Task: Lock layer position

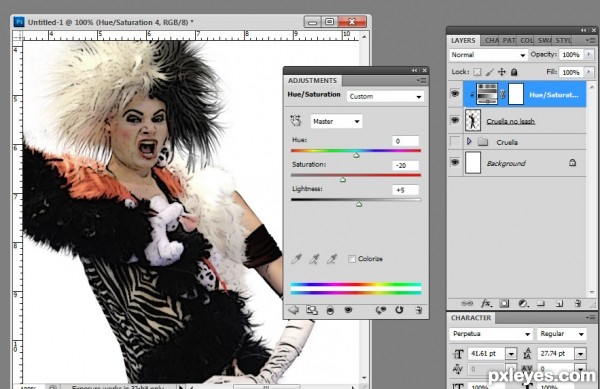Action: point(502,72)
